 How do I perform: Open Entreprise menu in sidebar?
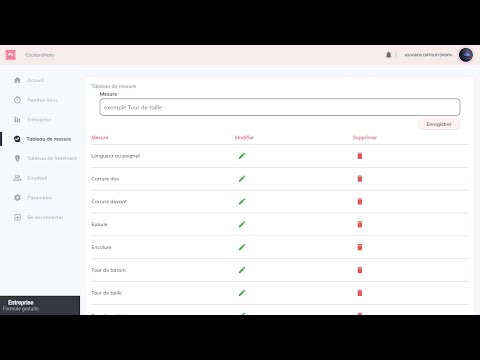pos(39,120)
